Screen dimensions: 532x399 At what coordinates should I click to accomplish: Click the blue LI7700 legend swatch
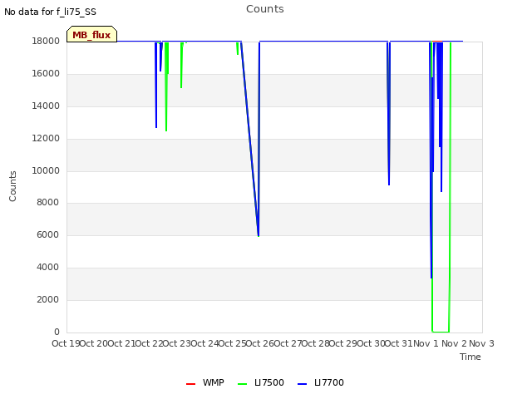click(302, 384)
